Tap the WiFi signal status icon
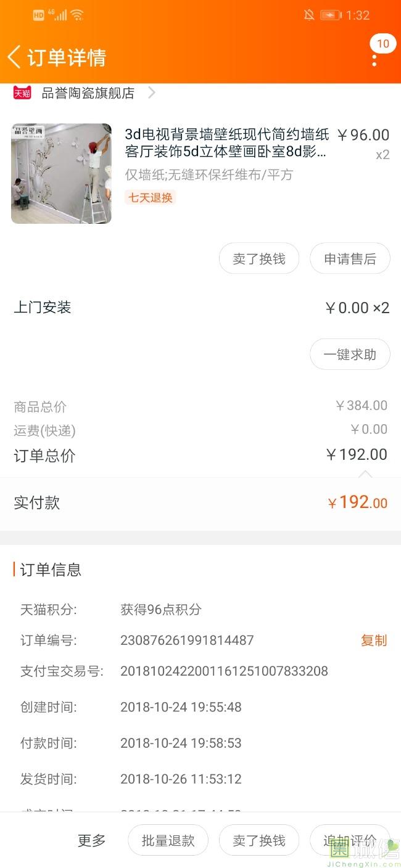Image resolution: width=401 pixels, height=868 pixels. (x=77, y=15)
